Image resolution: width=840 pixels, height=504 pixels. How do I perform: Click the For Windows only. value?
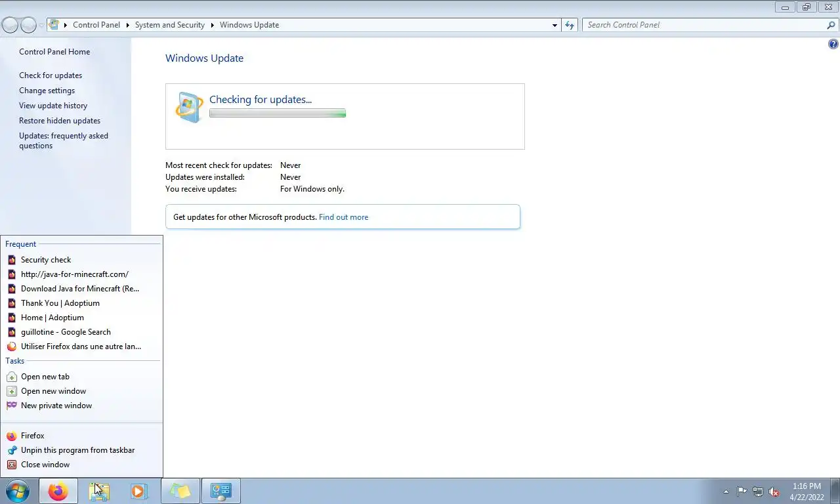coord(312,189)
